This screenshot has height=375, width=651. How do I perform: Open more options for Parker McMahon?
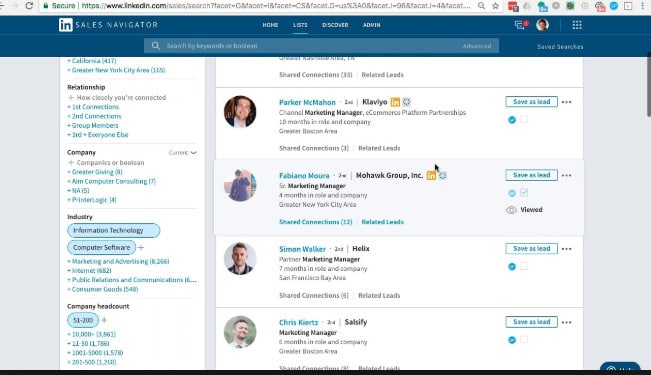(566, 102)
